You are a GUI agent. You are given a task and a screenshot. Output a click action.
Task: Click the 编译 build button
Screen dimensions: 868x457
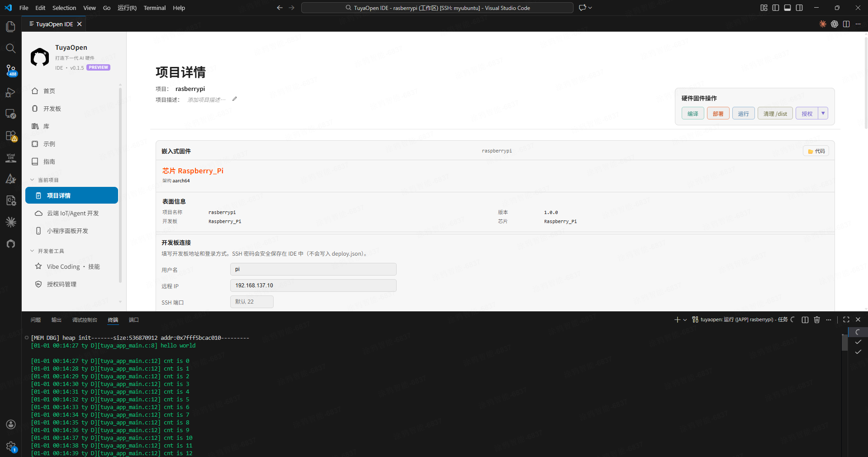coord(693,114)
